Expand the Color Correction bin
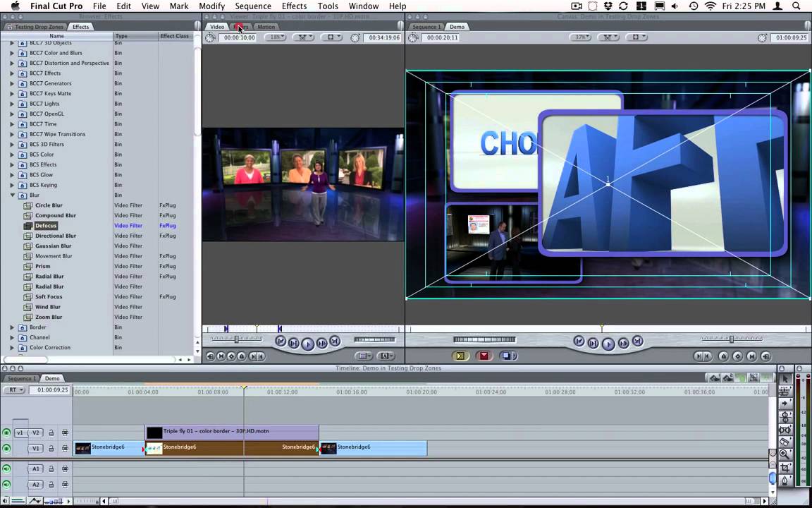The image size is (812, 508). [12, 347]
